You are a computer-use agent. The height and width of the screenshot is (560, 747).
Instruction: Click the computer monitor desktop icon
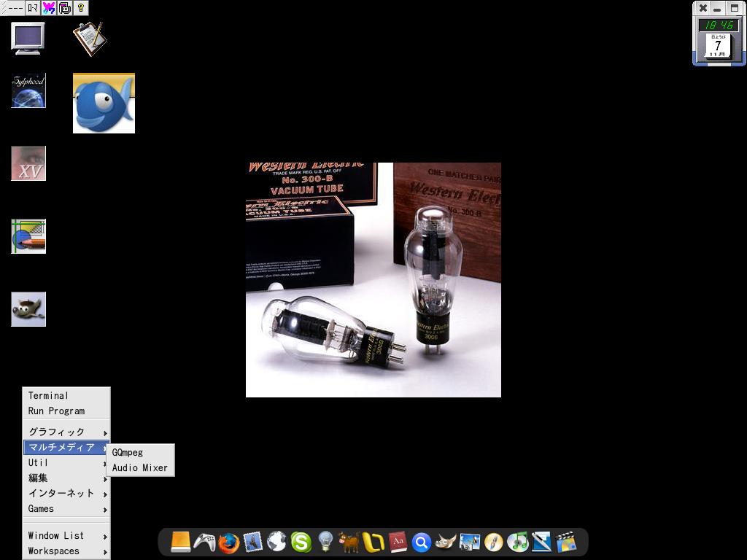point(28,39)
